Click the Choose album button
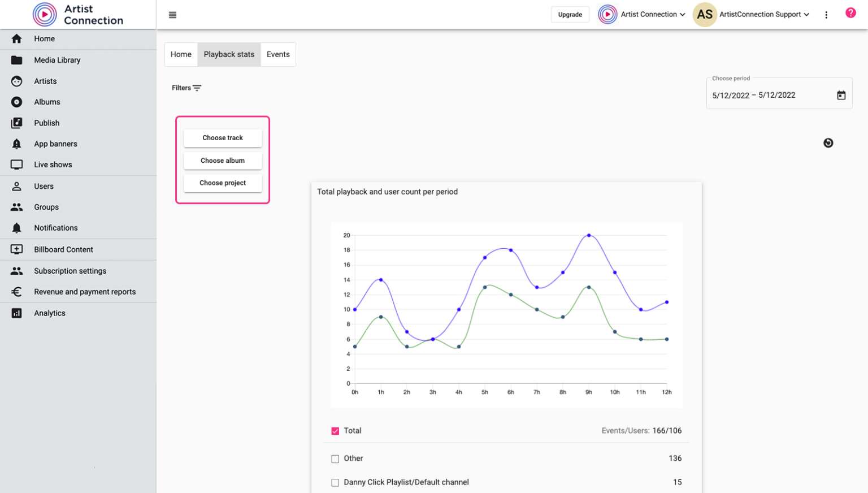The height and width of the screenshot is (493, 868). (x=223, y=161)
